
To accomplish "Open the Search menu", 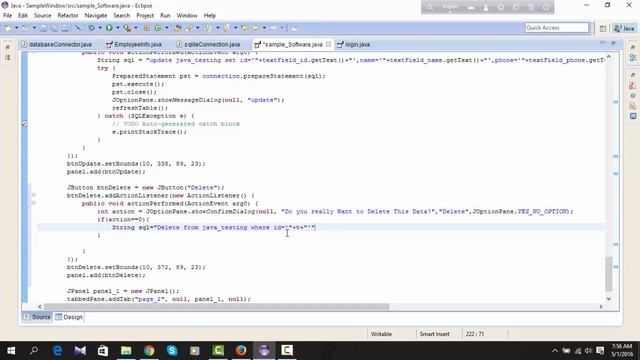I will tap(122, 16).
